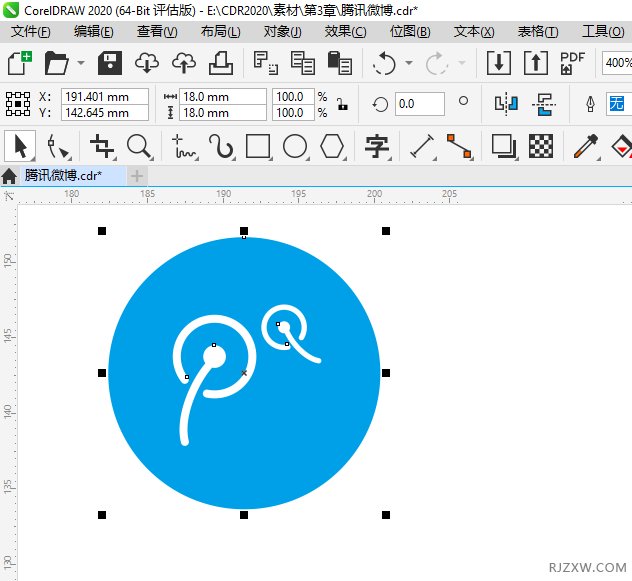Select the Crop tool
Image resolution: width=632 pixels, height=581 pixels.
[102, 146]
